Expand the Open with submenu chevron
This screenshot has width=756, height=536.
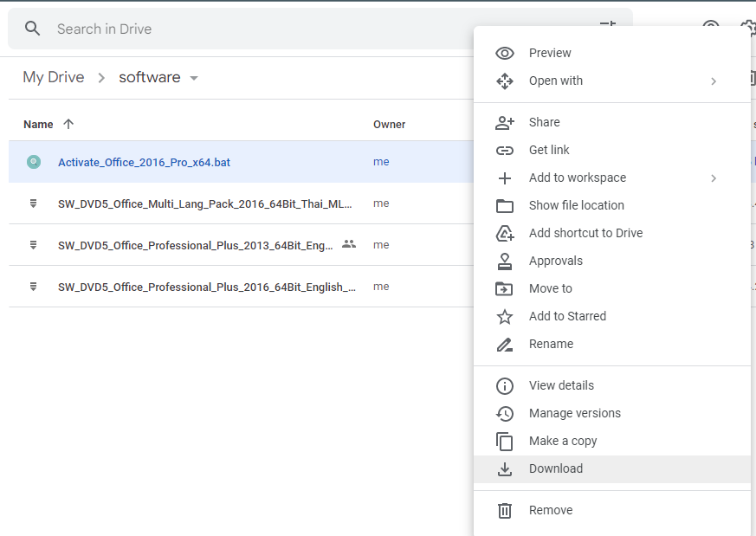coord(714,81)
